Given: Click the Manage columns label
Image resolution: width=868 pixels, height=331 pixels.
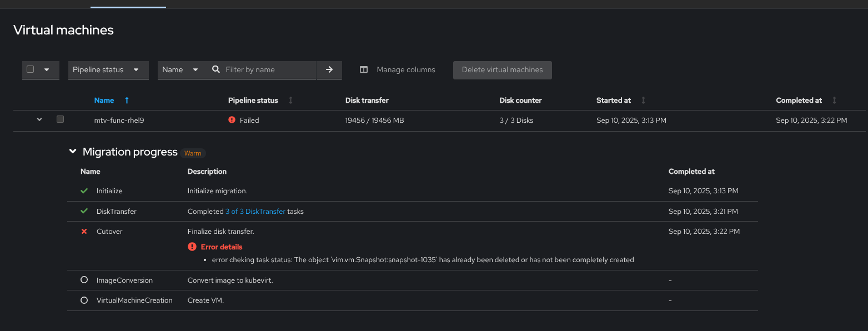Looking at the screenshot, I should [406, 70].
